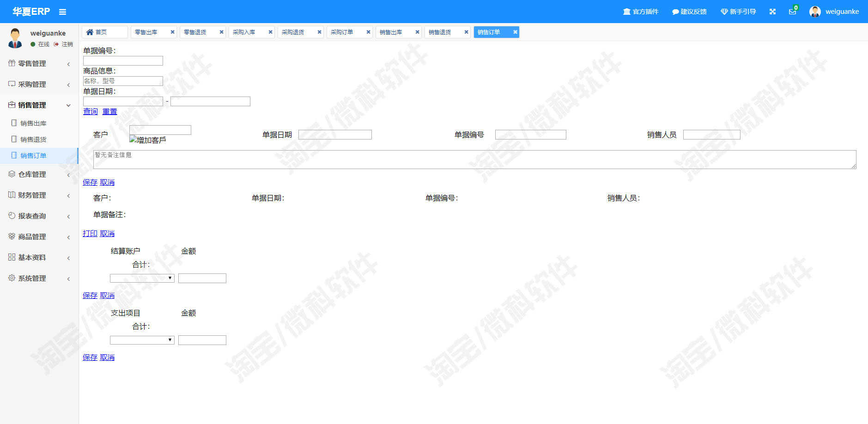Click the 重置 reset link

click(109, 111)
